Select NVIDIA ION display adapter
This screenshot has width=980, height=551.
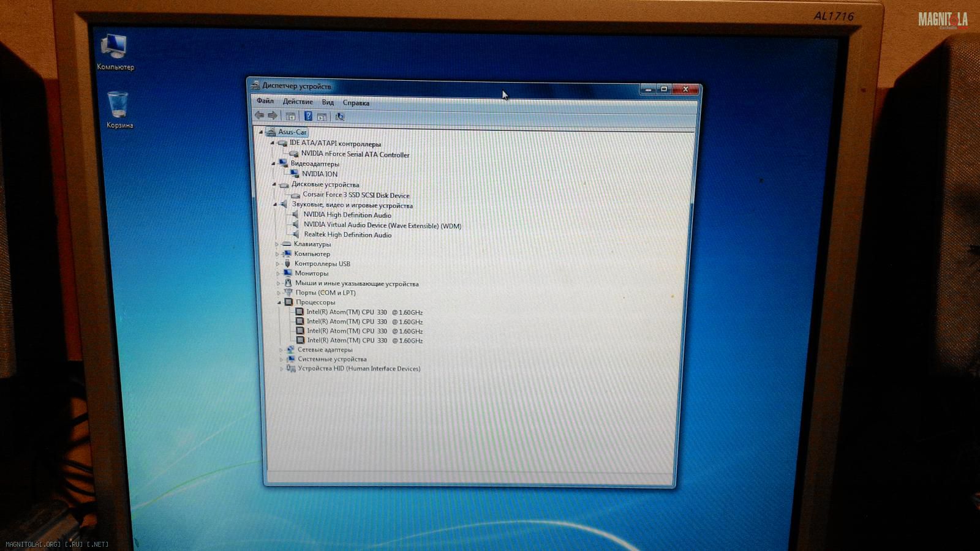pyautogui.click(x=319, y=174)
